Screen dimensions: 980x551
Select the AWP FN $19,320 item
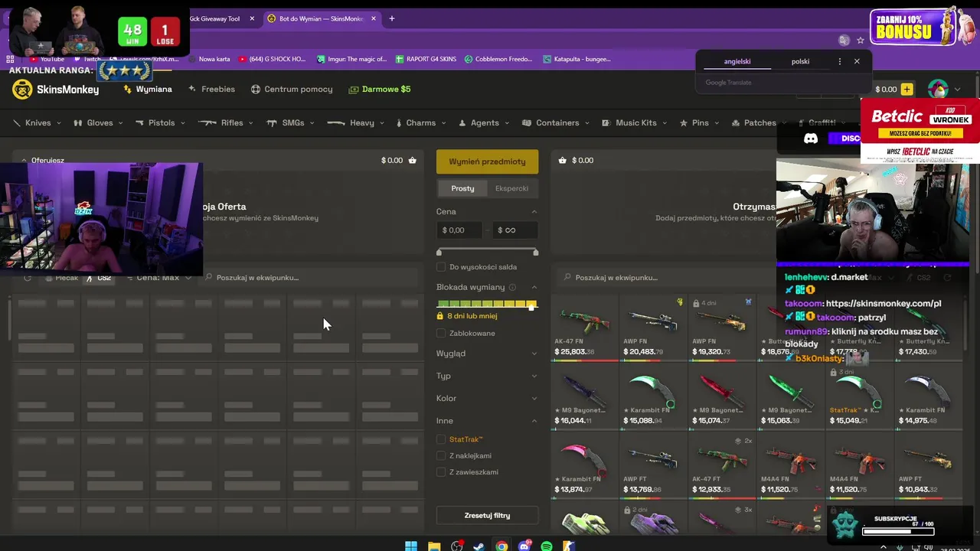722,328
